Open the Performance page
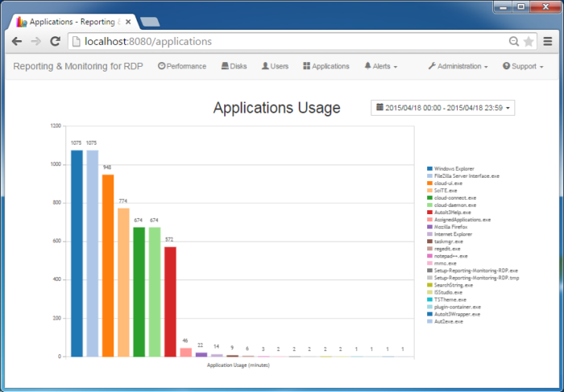This screenshot has height=392, width=564. tap(182, 66)
